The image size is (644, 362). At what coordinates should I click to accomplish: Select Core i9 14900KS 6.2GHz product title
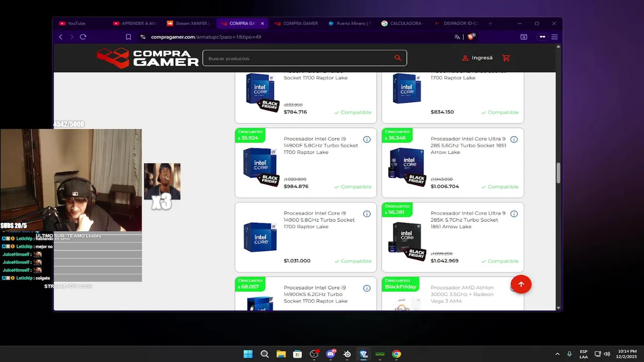click(x=315, y=294)
